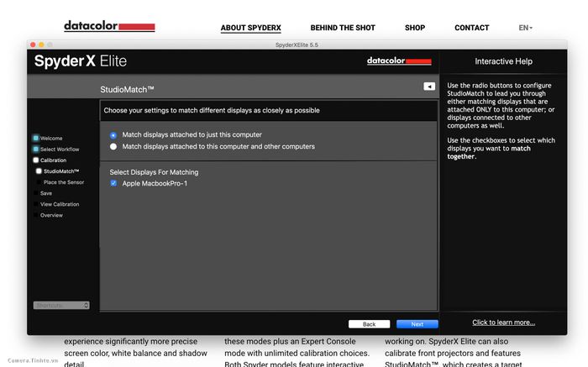
Task: Select Match displays attached to other computers option
Action: point(113,147)
